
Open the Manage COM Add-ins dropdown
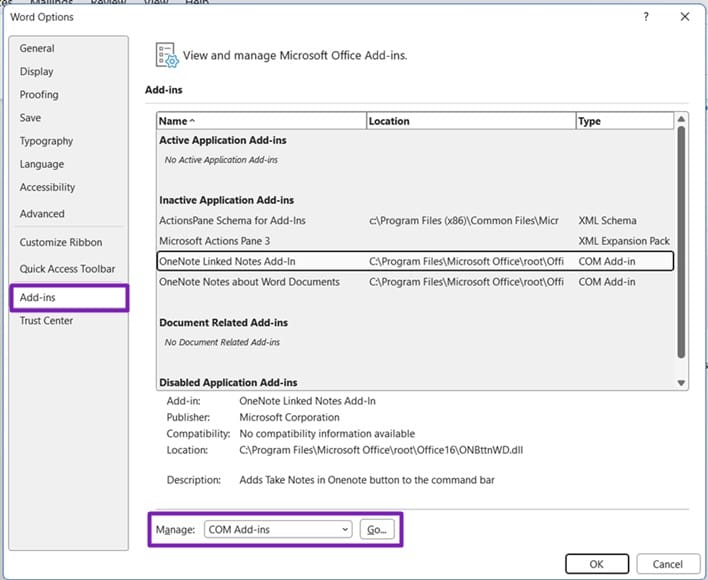pos(278,529)
